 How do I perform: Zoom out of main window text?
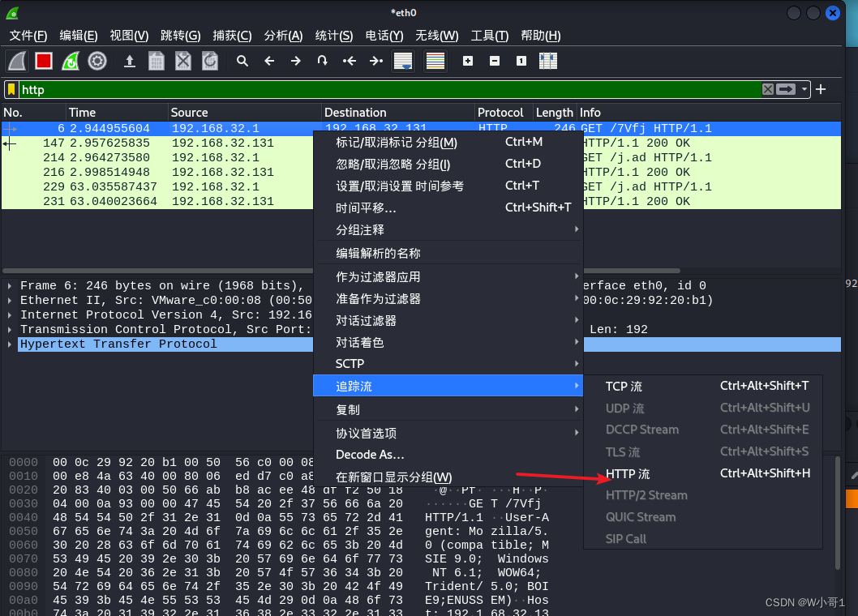[x=495, y=61]
